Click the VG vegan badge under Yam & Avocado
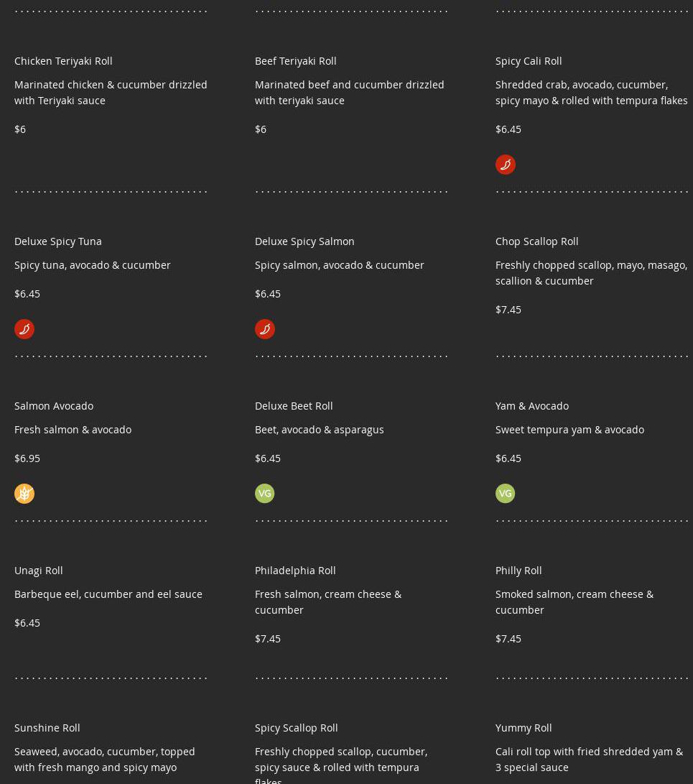The height and width of the screenshot is (784, 693). (x=505, y=494)
